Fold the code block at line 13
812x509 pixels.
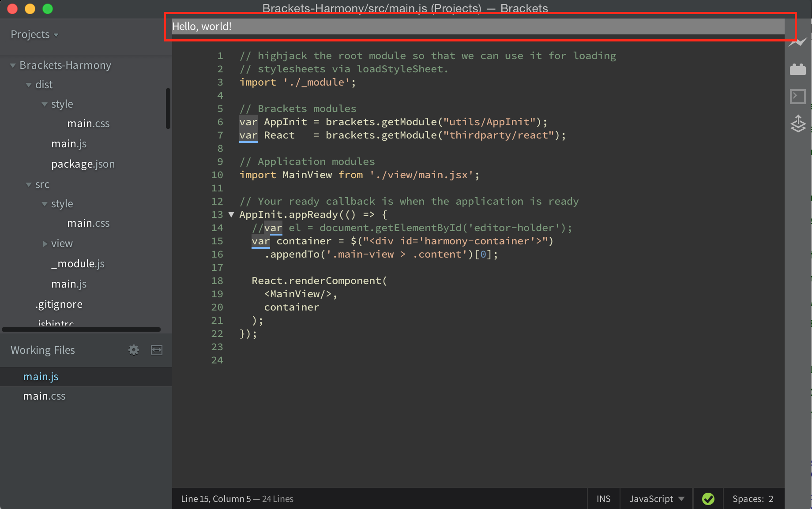tap(231, 214)
